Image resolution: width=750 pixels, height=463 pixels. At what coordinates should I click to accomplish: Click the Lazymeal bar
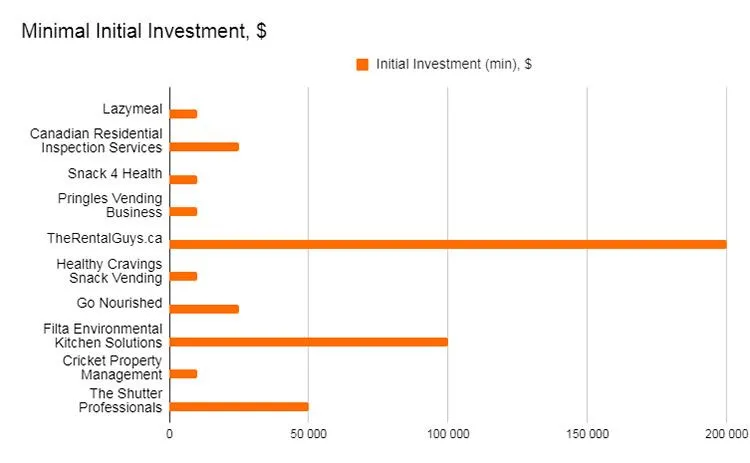[x=183, y=114]
